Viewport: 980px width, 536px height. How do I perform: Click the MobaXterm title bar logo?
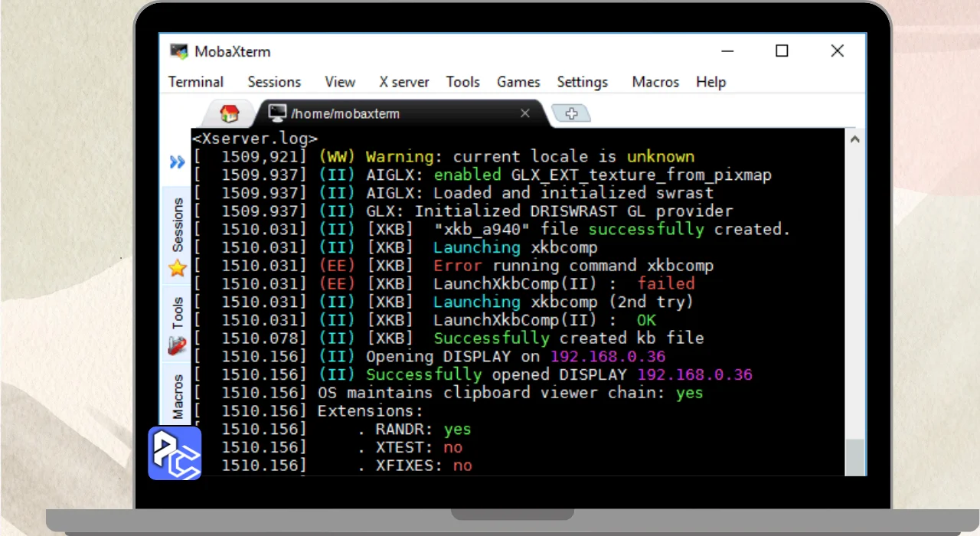pos(179,51)
